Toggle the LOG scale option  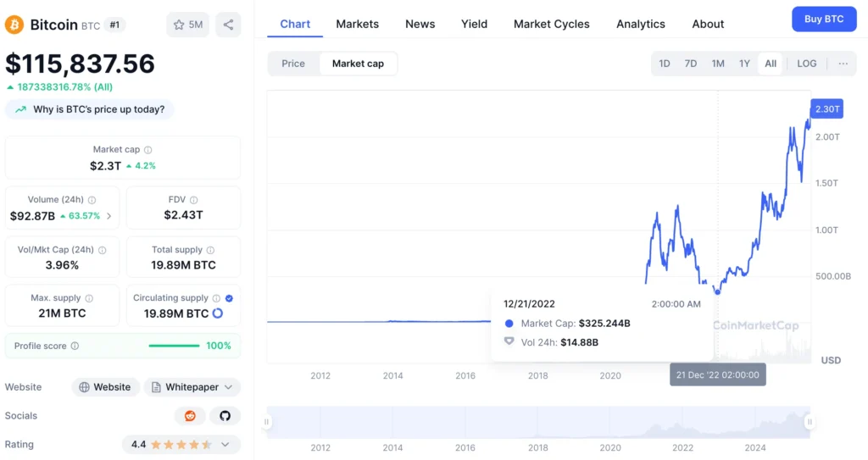click(807, 64)
